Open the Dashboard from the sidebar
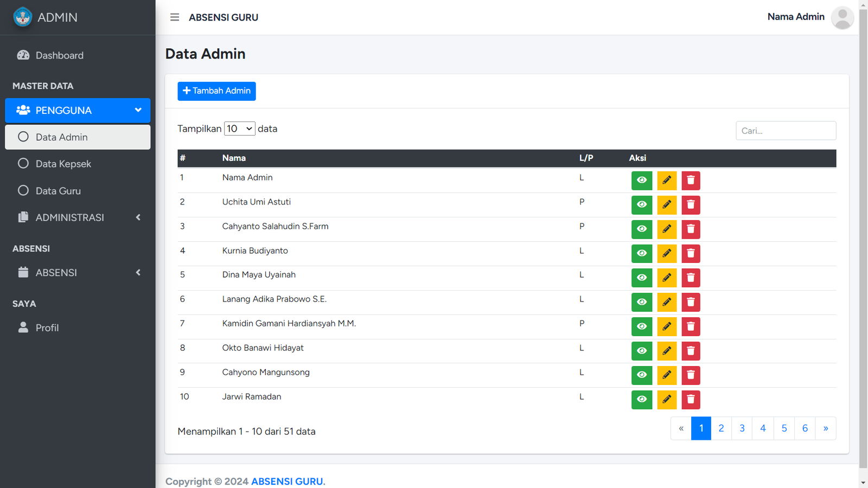Screen dimensions: 868x488 (x=59, y=55)
